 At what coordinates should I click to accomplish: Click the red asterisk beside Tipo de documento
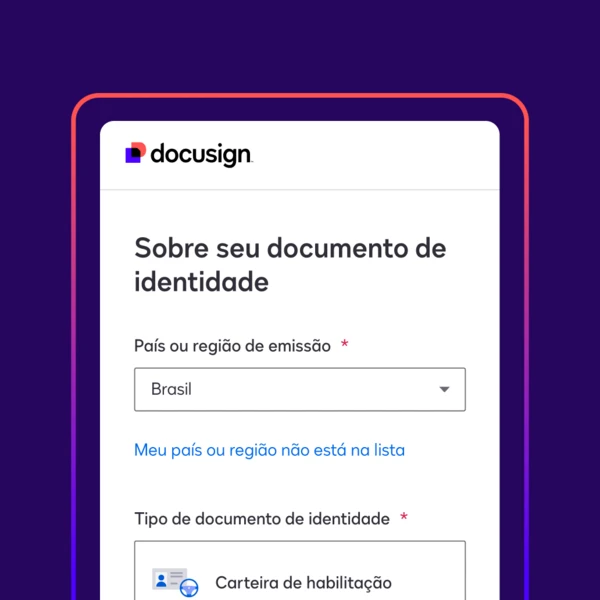coord(404,517)
